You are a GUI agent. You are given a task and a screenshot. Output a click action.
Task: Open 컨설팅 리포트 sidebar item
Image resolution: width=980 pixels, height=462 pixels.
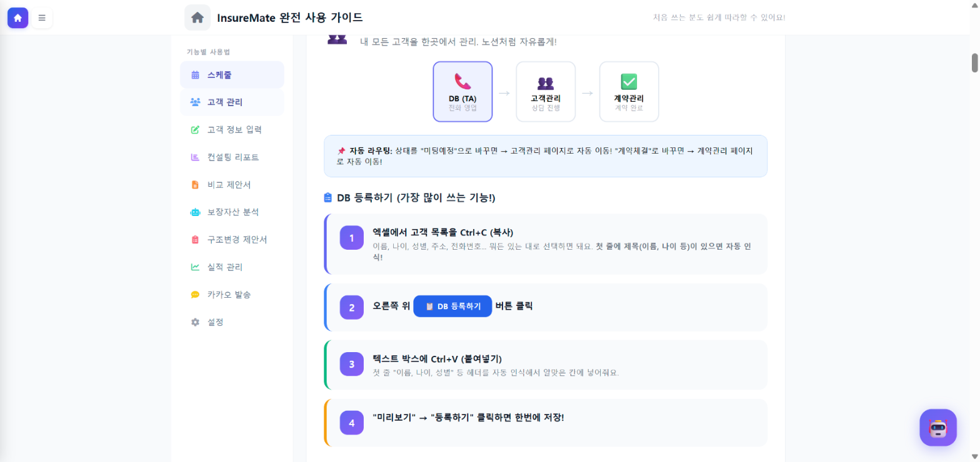click(232, 157)
